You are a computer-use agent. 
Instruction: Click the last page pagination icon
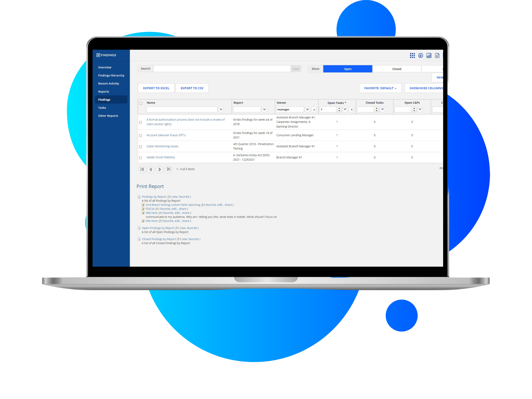(167, 169)
